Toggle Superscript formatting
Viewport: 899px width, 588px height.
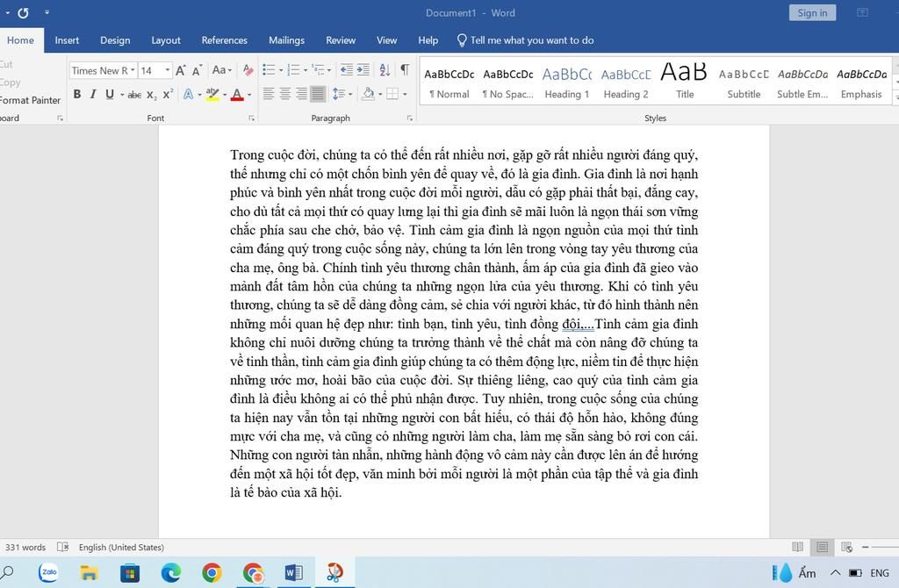168,94
